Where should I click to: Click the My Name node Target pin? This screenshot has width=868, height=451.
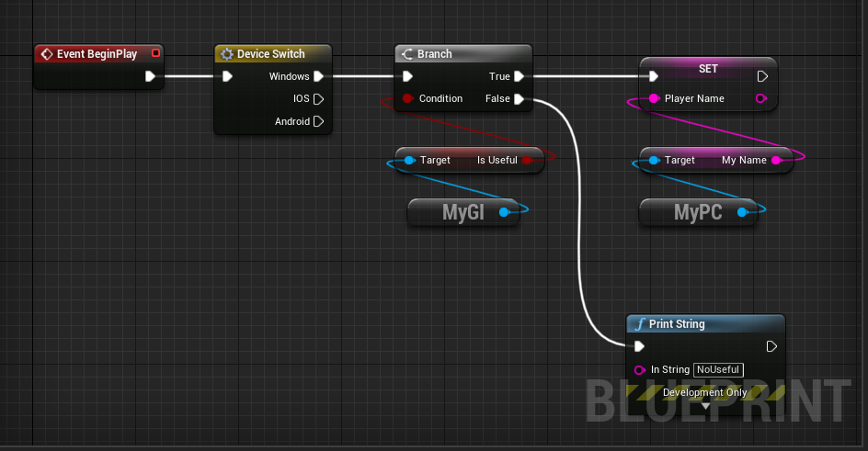coord(655,160)
